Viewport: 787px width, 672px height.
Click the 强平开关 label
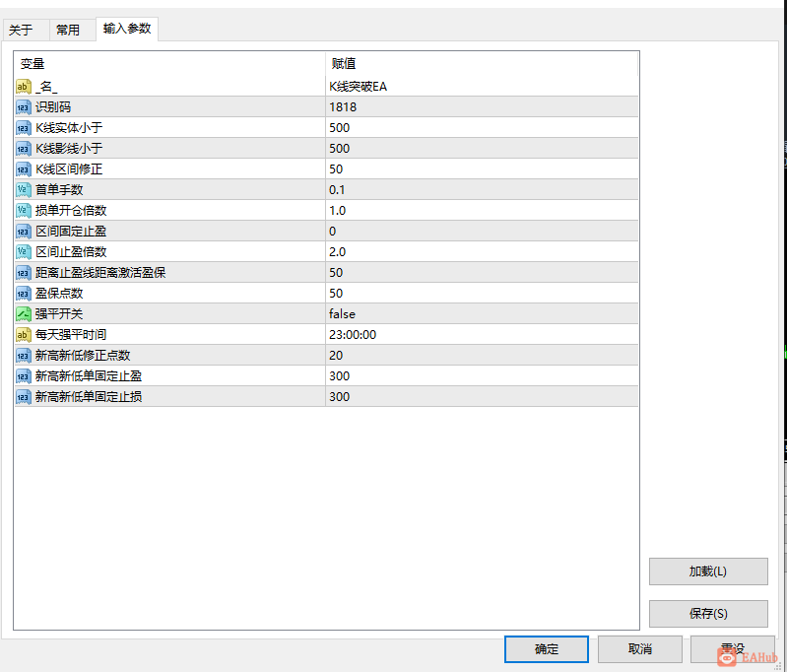coord(59,314)
